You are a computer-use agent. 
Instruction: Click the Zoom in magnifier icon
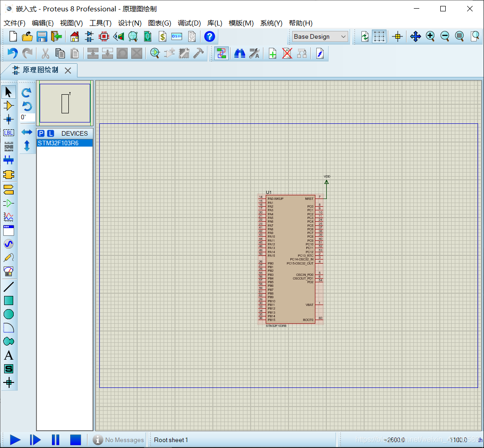(x=430, y=37)
